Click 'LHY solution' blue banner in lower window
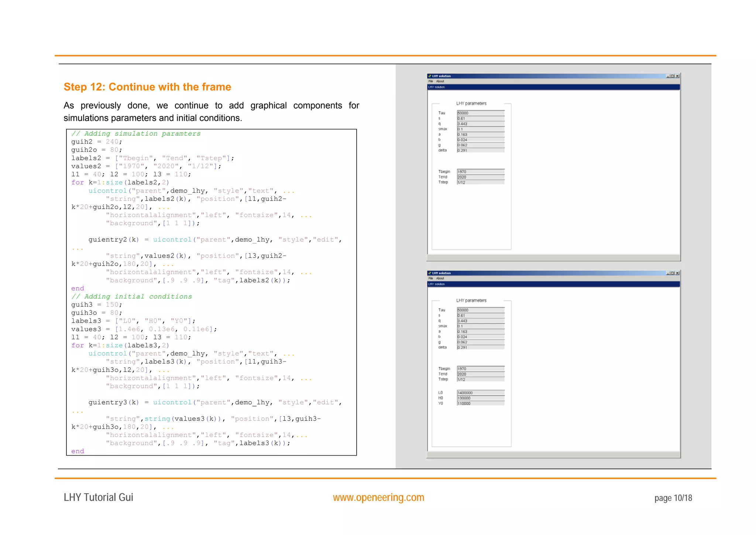 554,284
